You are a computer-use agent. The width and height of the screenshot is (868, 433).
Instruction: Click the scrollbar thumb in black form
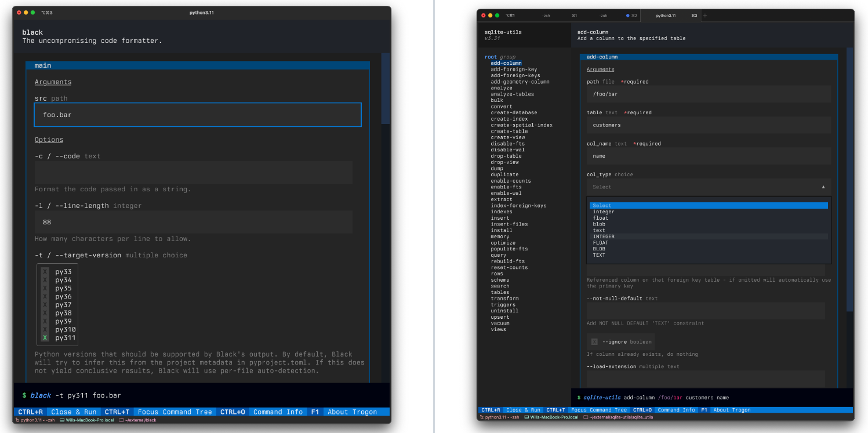click(386, 89)
